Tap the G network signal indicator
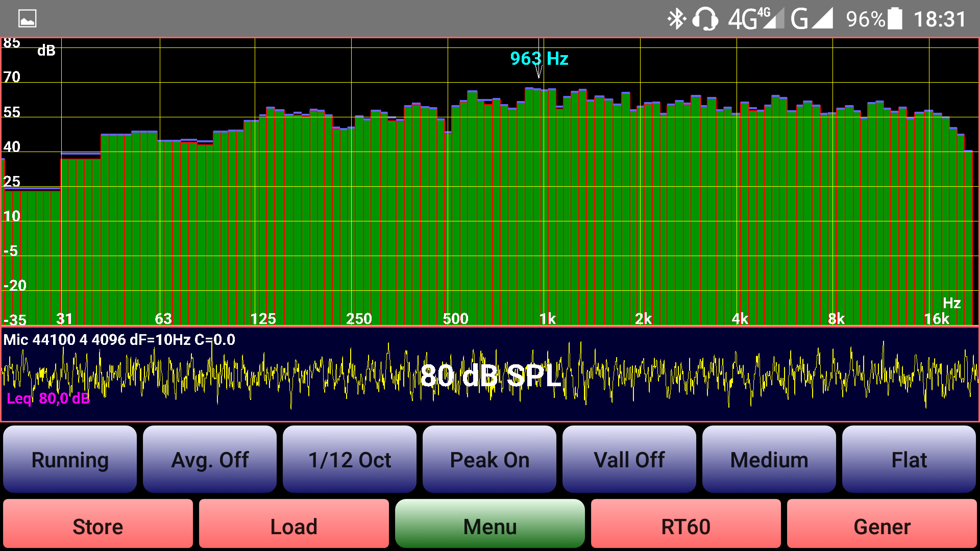 pos(812,19)
